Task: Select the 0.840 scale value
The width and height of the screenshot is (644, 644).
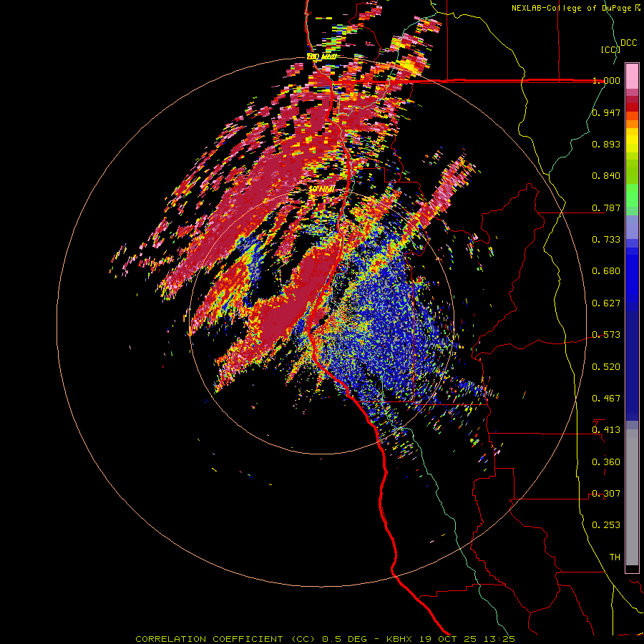Action: point(606,176)
